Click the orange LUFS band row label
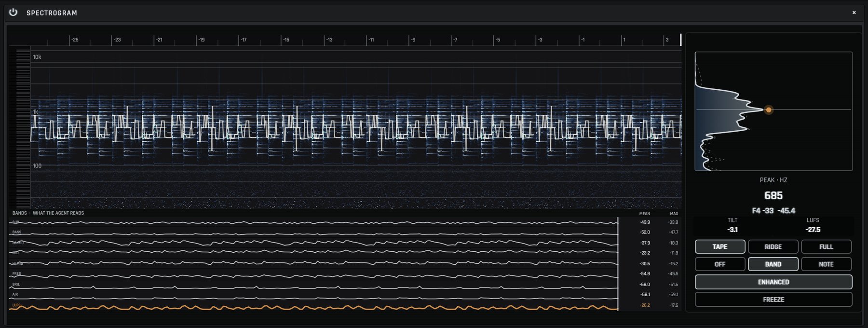The height and width of the screenshot is (328, 868). pyautogui.click(x=16, y=305)
